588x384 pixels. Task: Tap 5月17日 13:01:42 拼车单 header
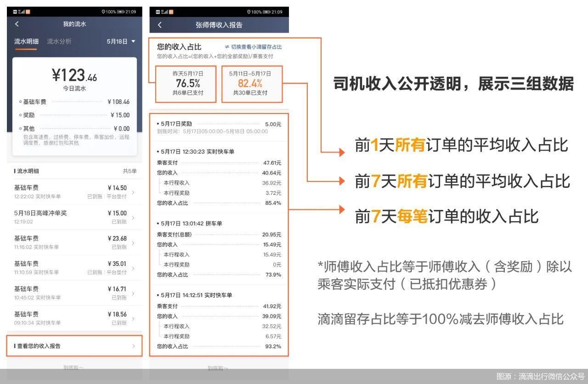189,223
